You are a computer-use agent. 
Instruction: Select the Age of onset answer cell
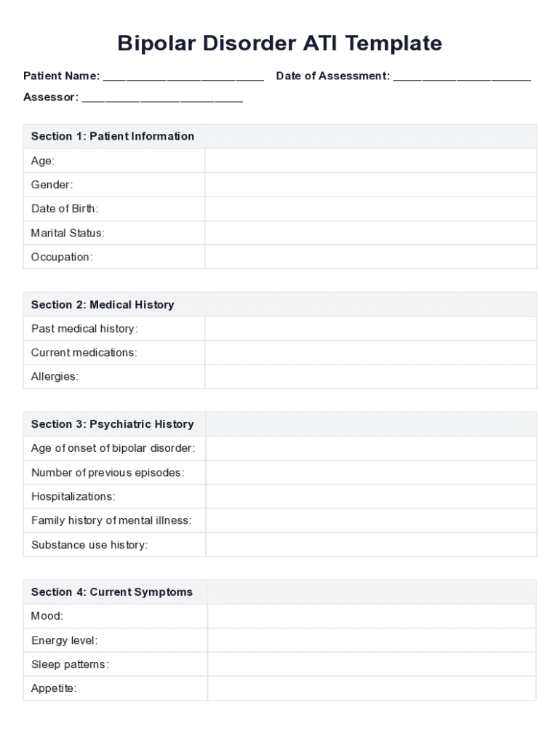372,448
